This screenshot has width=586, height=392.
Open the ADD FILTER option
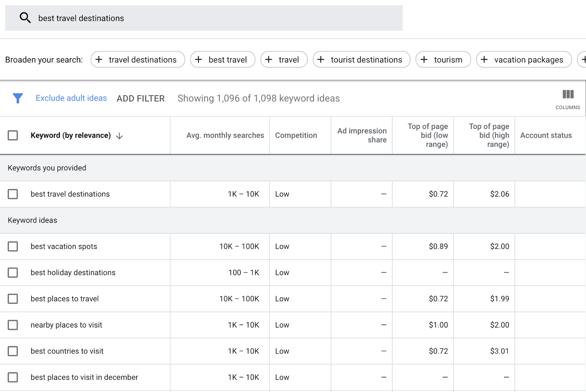pyautogui.click(x=141, y=98)
